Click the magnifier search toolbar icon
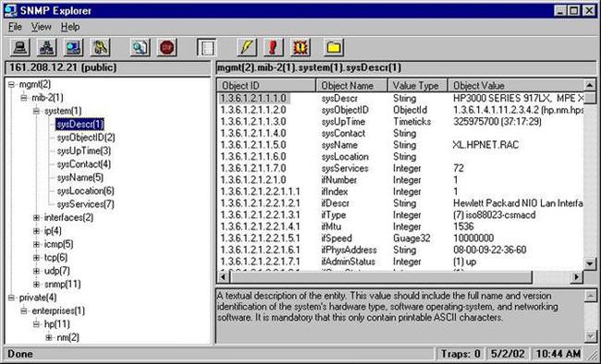This screenshot has height=364, width=601. [x=140, y=47]
